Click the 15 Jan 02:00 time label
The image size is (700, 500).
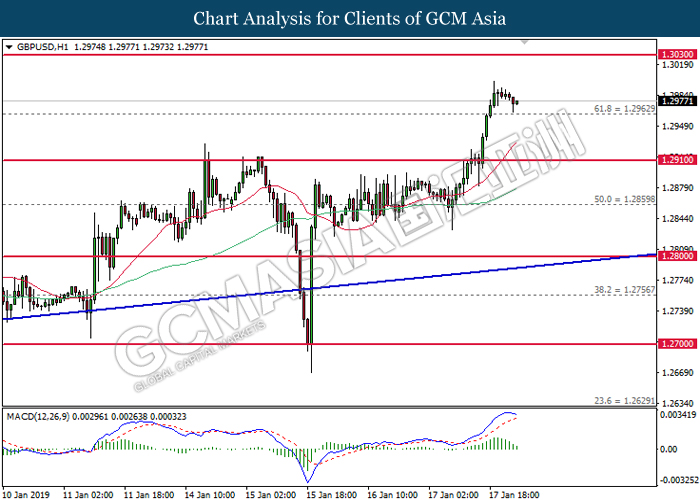pos(271,495)
